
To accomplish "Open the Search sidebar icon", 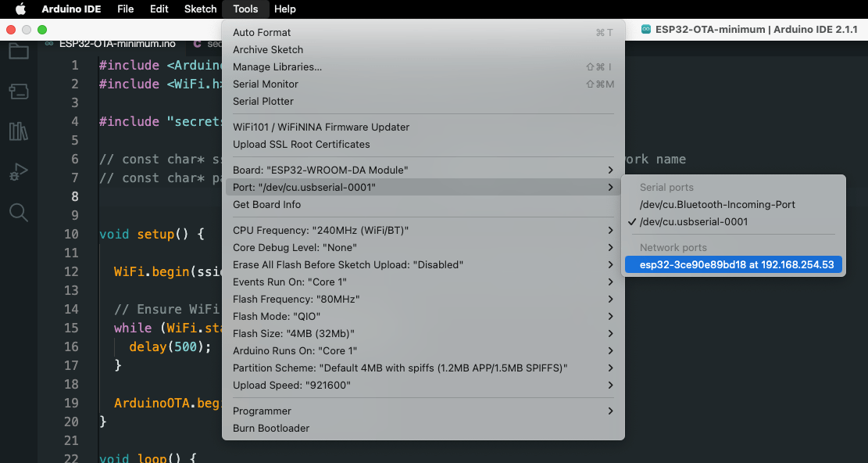I will pyautogui.click(x=19, y=213).
